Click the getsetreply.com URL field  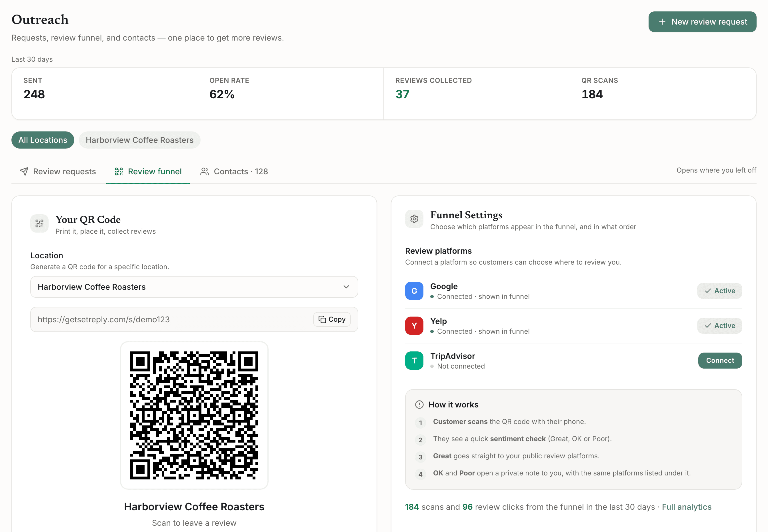(x=194, y=319)
